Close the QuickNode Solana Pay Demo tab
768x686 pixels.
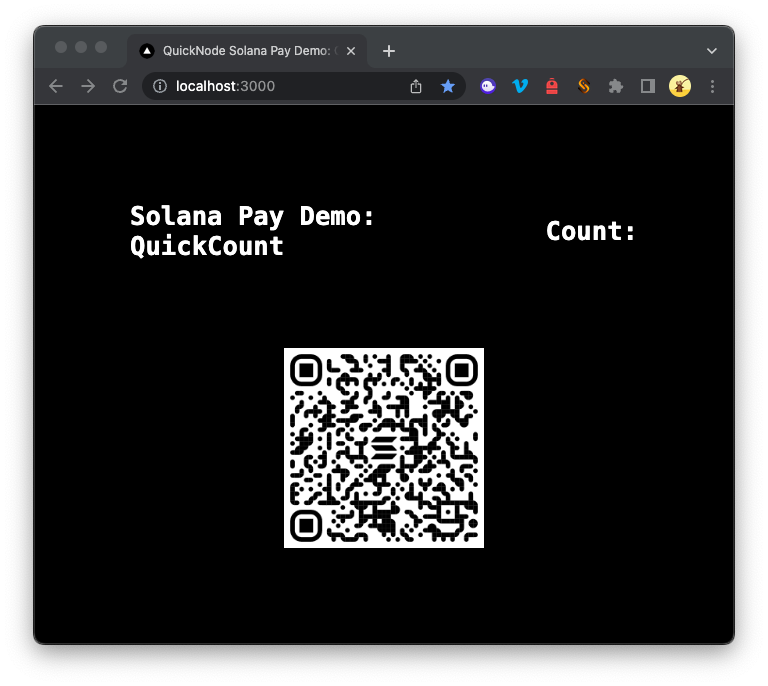click(x=351, y=51)
